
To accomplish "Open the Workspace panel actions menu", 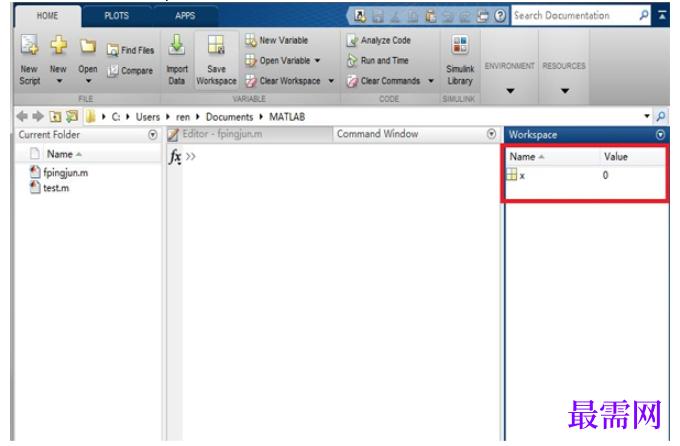I will [660, 135].
